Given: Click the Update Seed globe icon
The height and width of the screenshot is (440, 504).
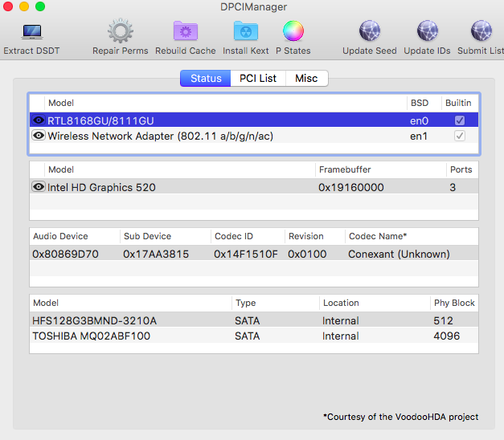Looking at the screenshot, I should pos(369,31).
